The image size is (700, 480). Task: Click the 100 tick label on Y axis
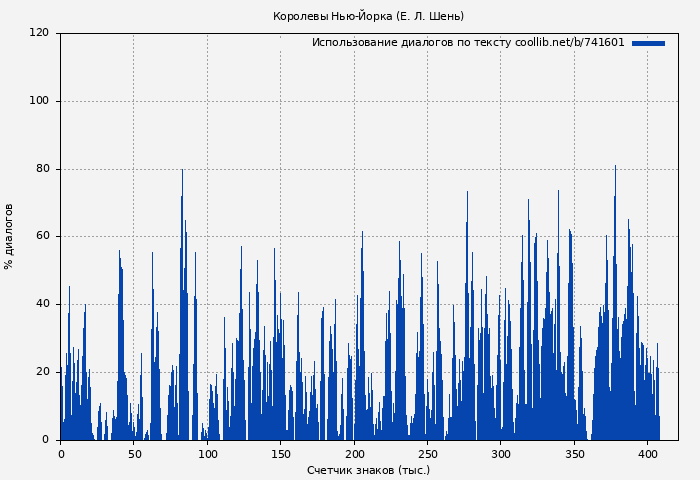coord(39,101)
